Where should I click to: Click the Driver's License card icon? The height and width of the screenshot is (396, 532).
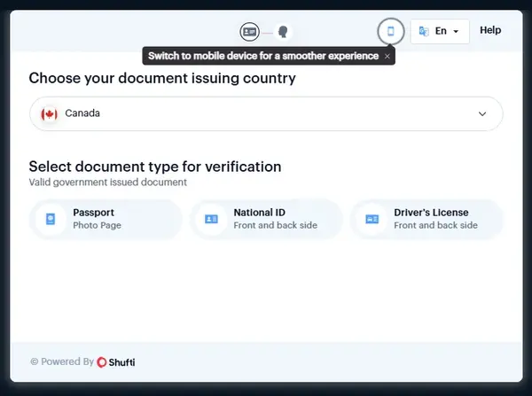point(372,219)
